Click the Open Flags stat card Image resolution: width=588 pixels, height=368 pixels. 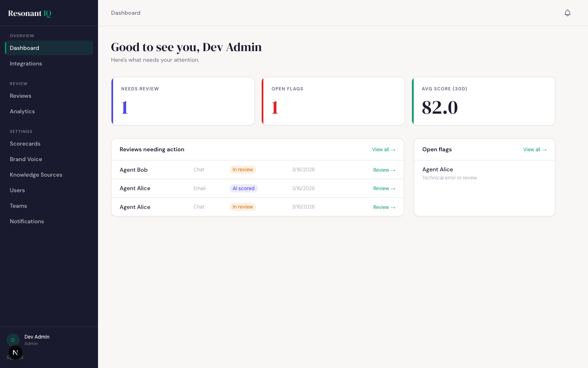333,101
